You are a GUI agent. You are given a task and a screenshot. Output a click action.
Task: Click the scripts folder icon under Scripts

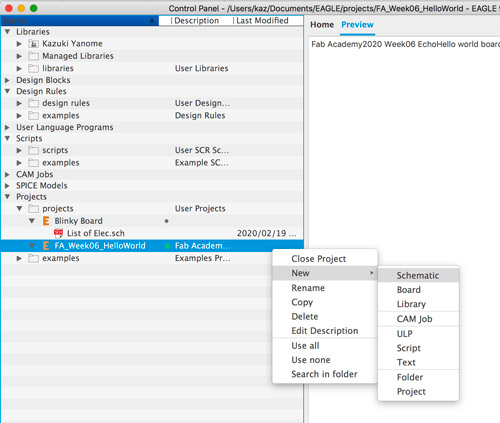click(x=33, y=150)
